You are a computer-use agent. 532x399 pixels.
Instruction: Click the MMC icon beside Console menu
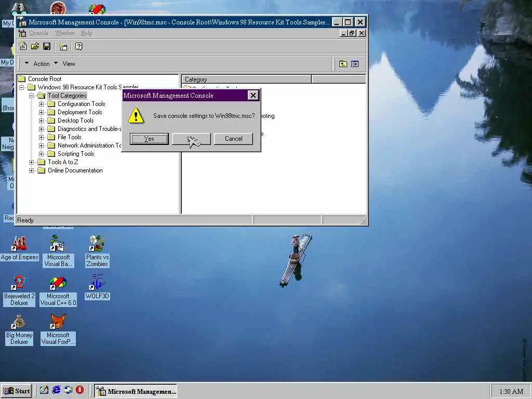pyautogui.click(x=22, y=33)
